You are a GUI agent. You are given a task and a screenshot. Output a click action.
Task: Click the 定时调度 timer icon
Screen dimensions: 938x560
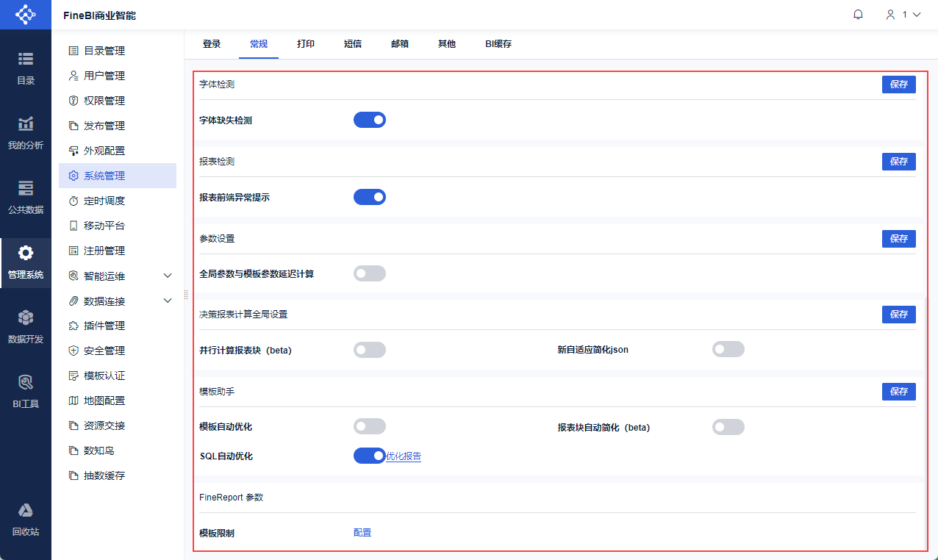[74, 201]
